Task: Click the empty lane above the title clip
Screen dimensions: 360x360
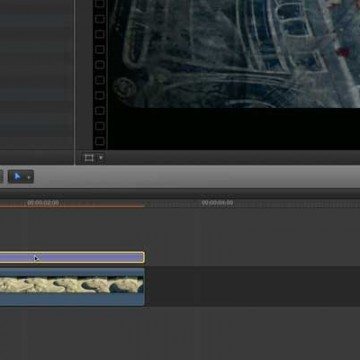Action: (x=180, y=229)
